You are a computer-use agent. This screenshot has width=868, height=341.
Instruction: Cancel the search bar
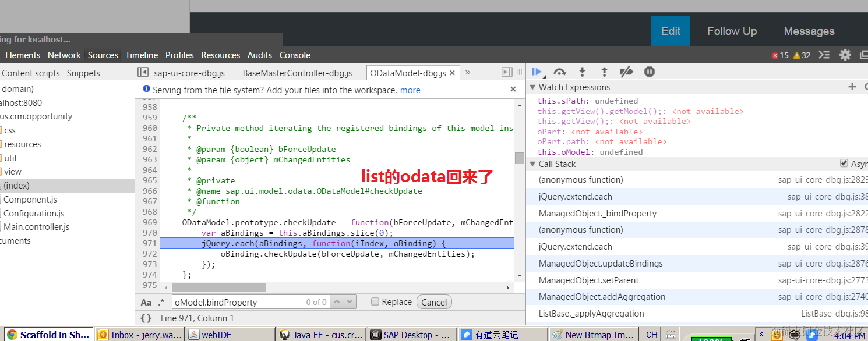pyautogui.click(x=434, y=302)
